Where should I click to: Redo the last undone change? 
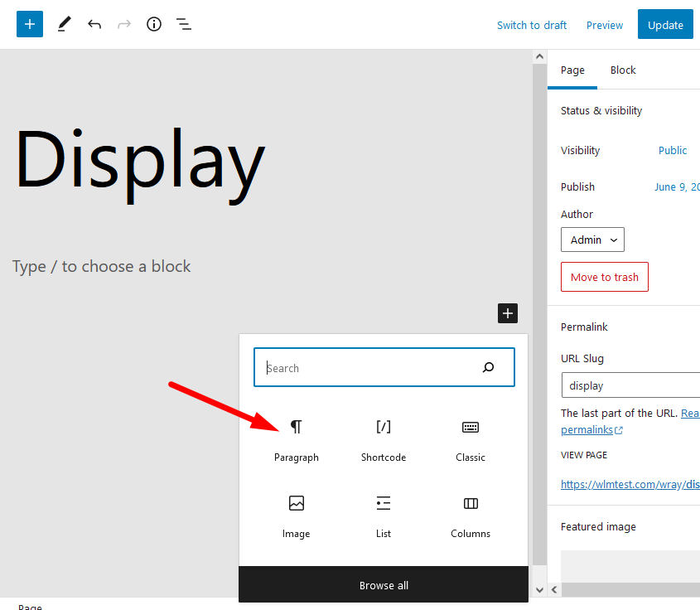(124, 24)
